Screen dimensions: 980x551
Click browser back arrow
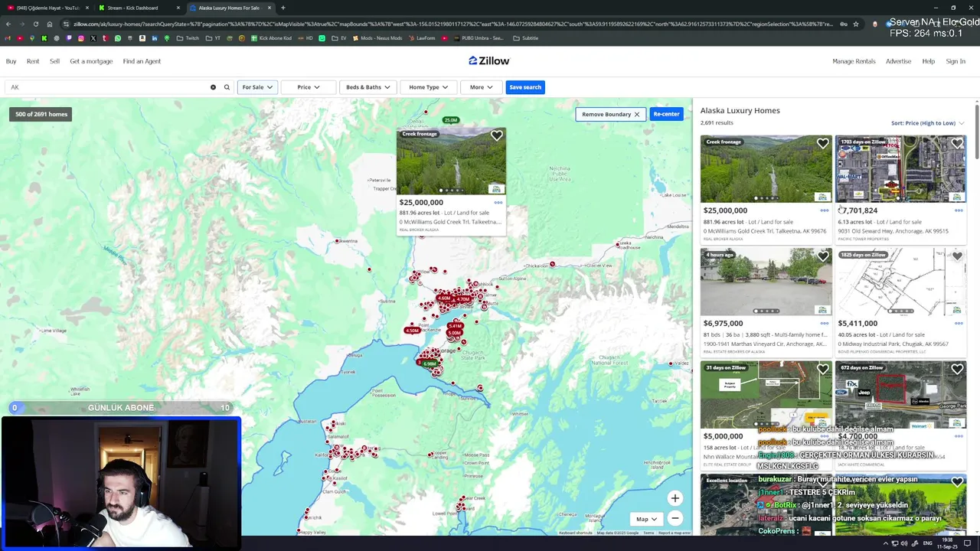tap(8, 24)
